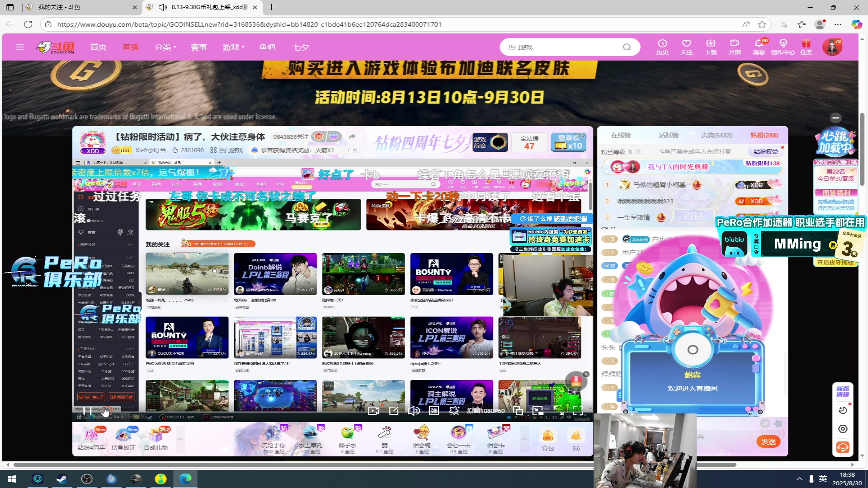Screen dimensions: 868x488
Task: Expand the activity gifts chevron after 合成礼物
Action: pos(180,439)
